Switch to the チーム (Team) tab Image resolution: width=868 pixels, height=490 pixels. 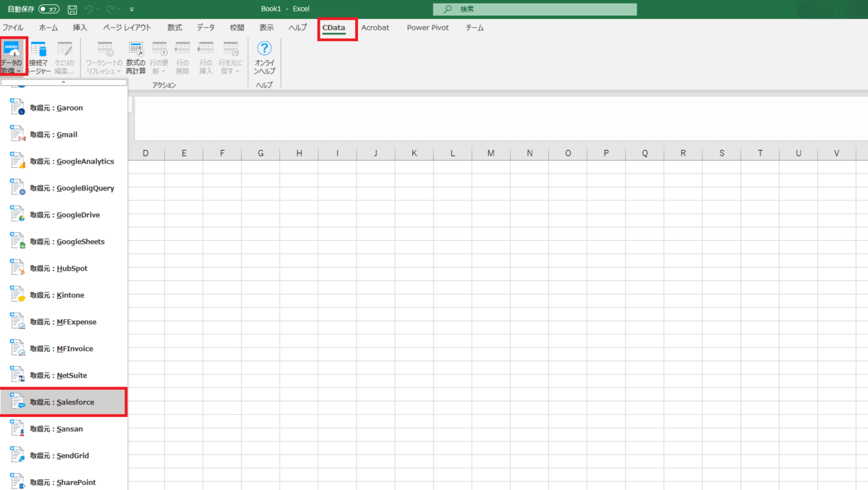475,28
